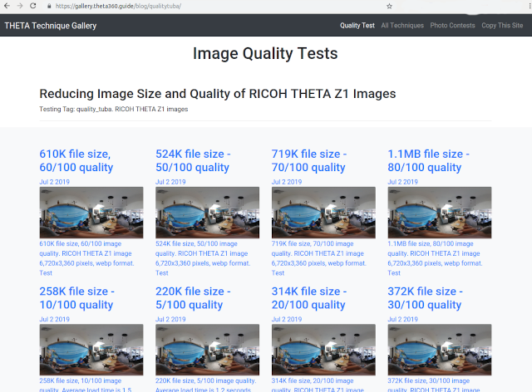Viewport: 532px width, 392px height.
Task: Click the 372K file size, 30/100 image description text
Action: coord(434,385)
